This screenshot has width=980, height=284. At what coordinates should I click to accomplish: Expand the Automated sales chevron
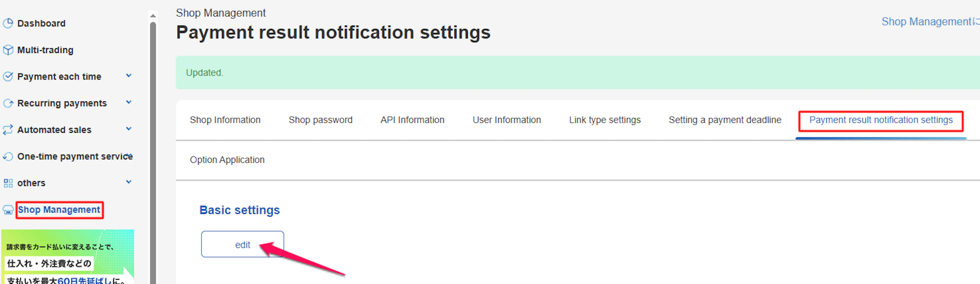(x=129, y=129)
